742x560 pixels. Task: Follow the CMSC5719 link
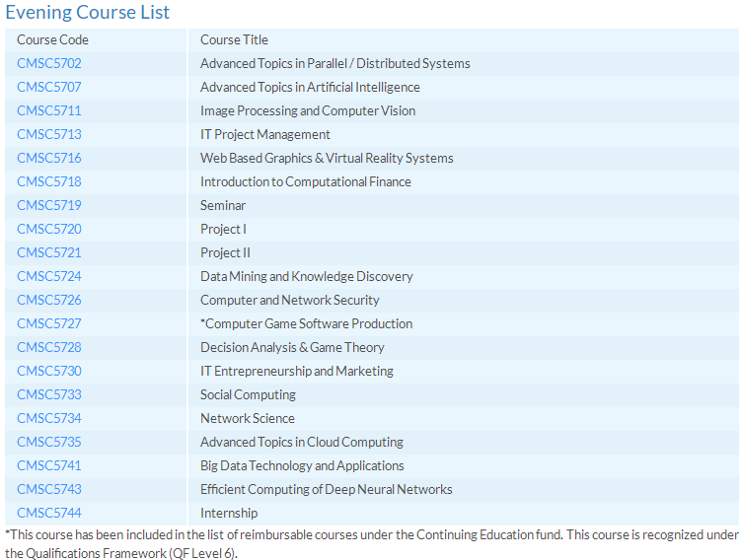(49, 205)
